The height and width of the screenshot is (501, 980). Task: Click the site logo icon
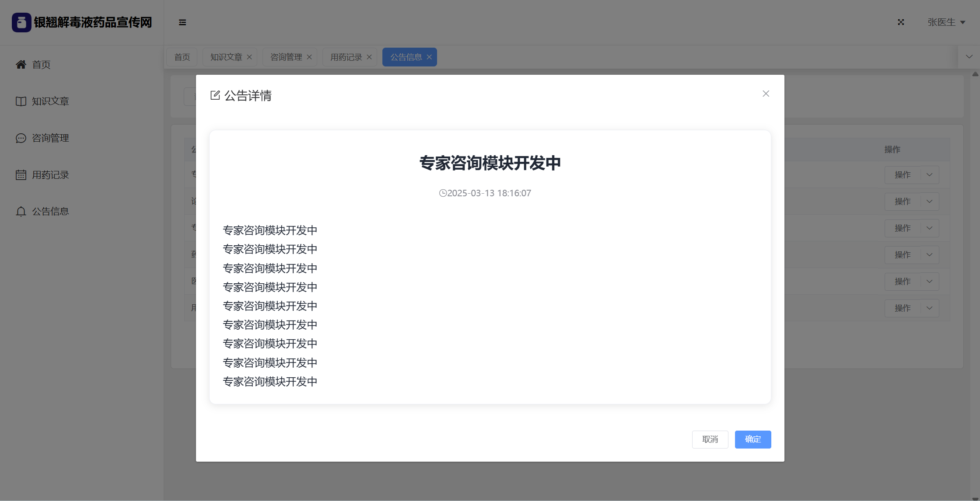(x=21, y=22)
